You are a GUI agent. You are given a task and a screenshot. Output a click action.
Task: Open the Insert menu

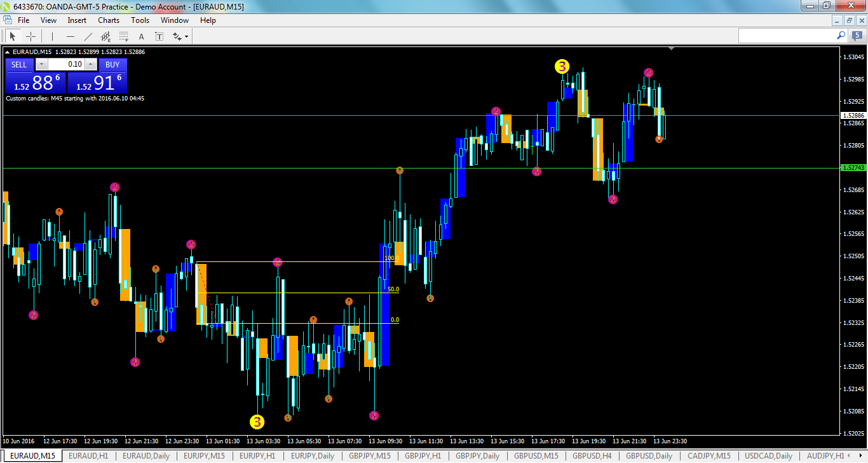(76, 20)
